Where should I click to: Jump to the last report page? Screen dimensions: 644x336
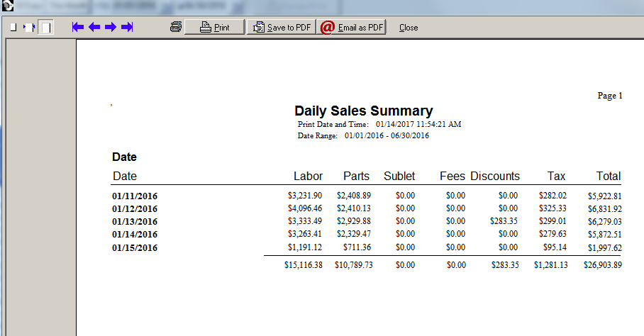tap(127, 27)
